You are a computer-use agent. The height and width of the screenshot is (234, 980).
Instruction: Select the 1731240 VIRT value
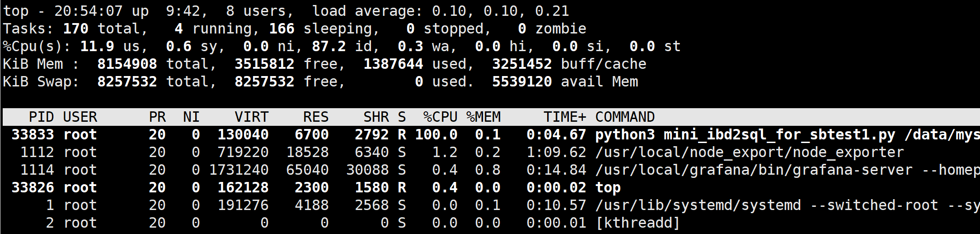click(239, 170)
